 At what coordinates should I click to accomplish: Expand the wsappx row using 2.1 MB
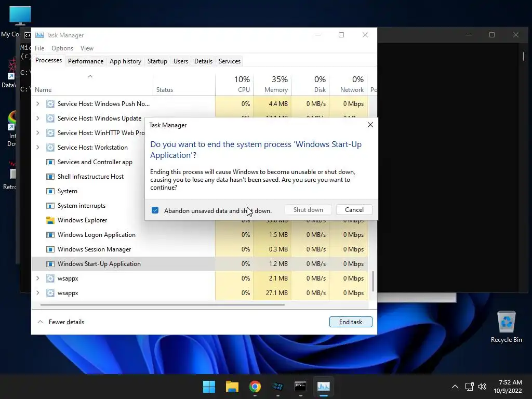tap(37, 278)
